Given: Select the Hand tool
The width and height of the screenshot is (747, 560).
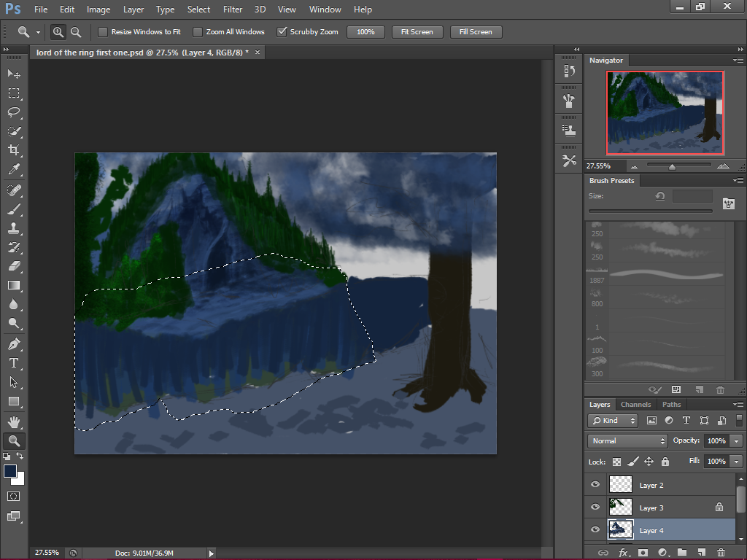Looking at the screenshot, I should [14, 422].
